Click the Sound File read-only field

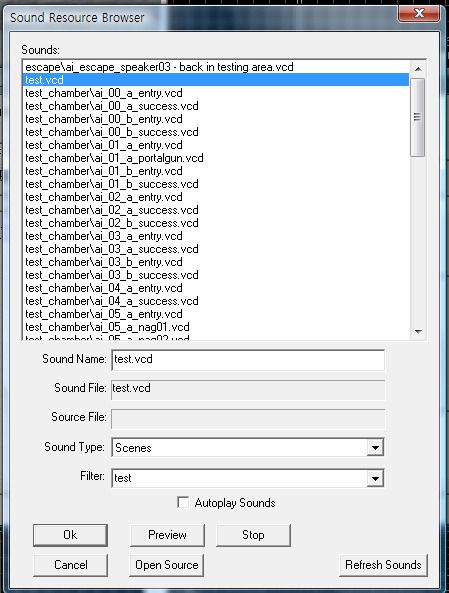(248, 389)
